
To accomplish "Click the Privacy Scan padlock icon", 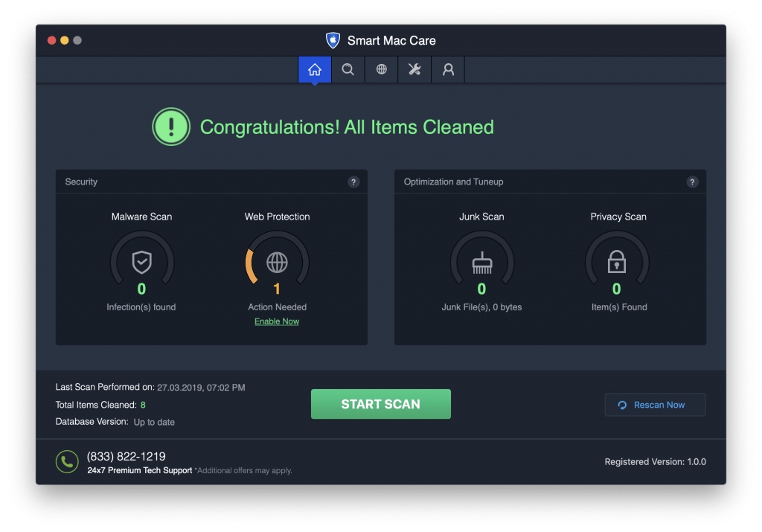I will (618, 261).
